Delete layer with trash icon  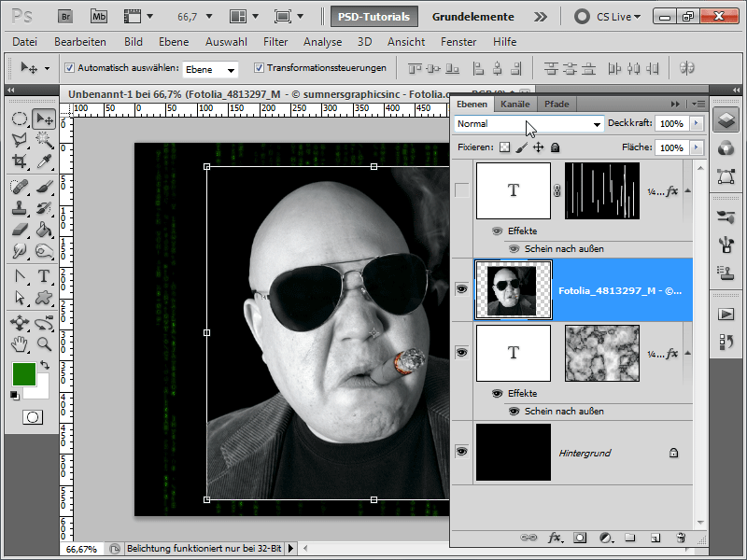tap(681, 538)
